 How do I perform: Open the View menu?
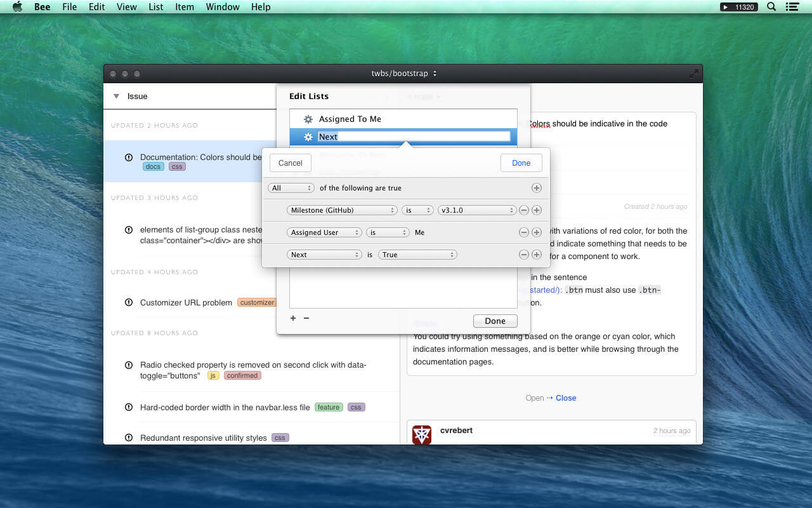[127, 7]
